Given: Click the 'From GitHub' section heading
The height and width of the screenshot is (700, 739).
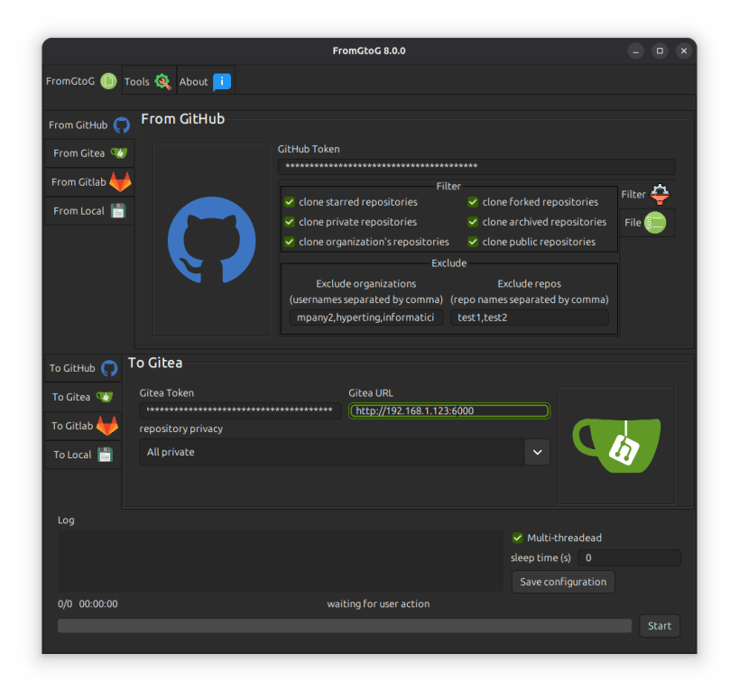Looking at the screenshot, I should [183, 119].
